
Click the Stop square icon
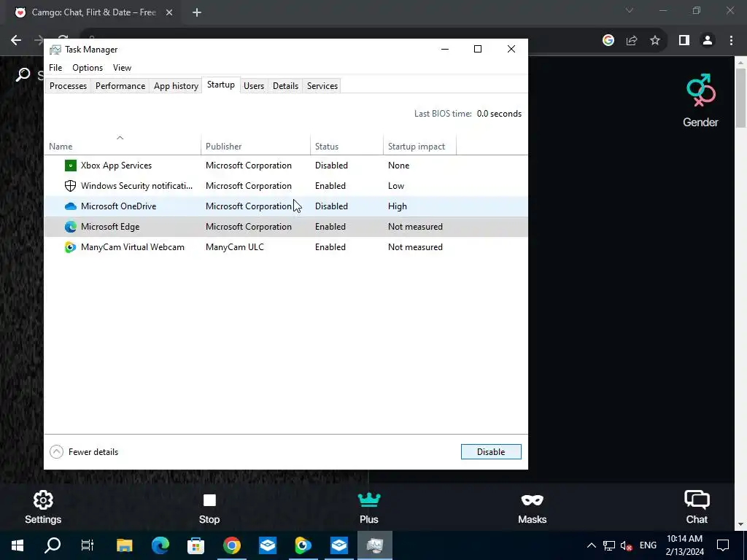click(x=209, y=500)
